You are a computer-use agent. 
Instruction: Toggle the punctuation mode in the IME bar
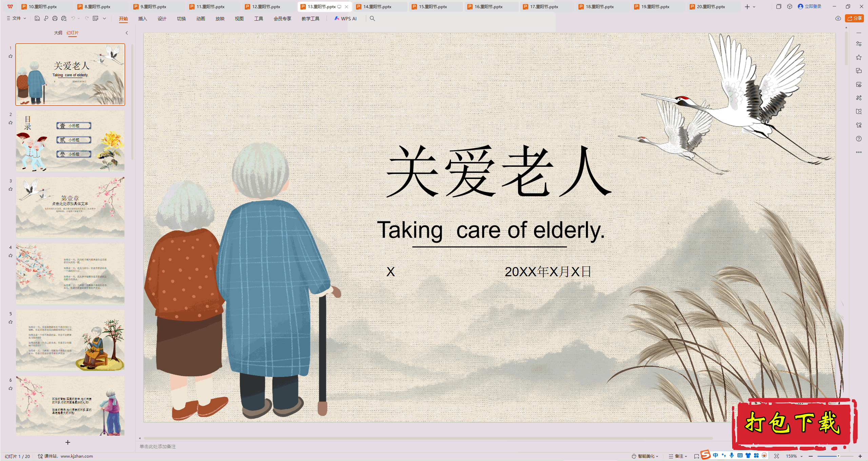[724, 456]
